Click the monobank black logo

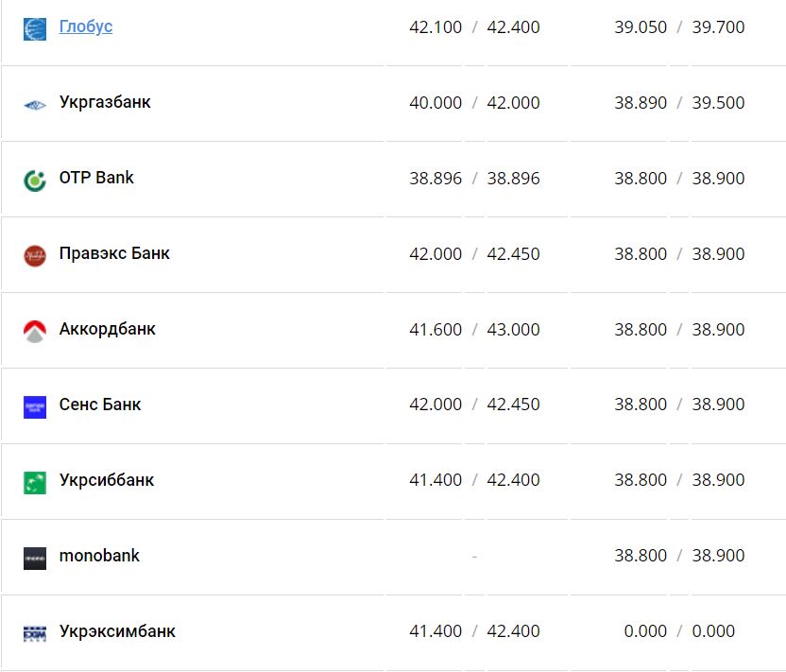35,558
